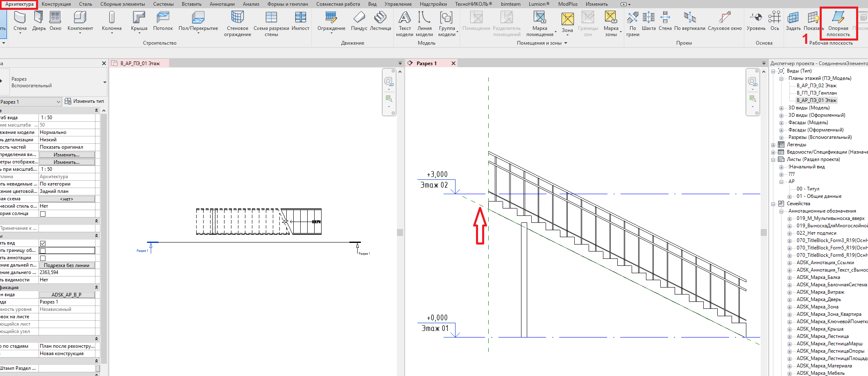The height and width of the screenshot is (376, 868).
Task: Enable the sun path checkbox
Action: click(43, 214)
